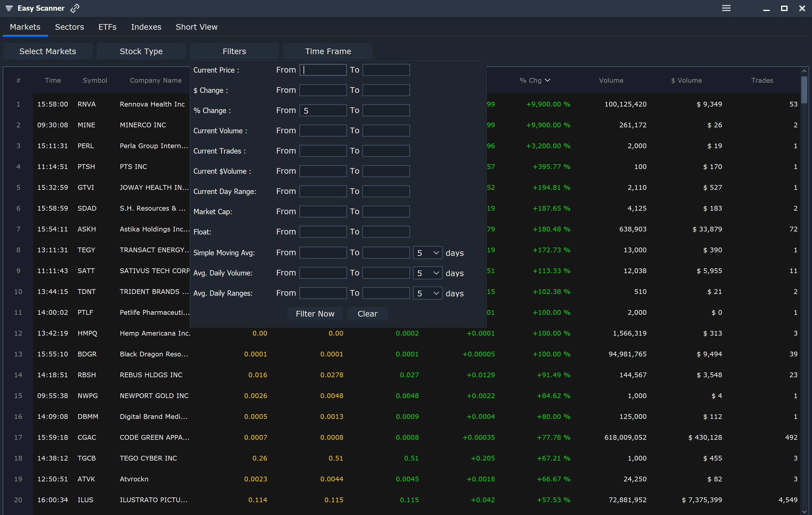Open the Avg. Daily Ranges days dropdown

tap(427, 293)
